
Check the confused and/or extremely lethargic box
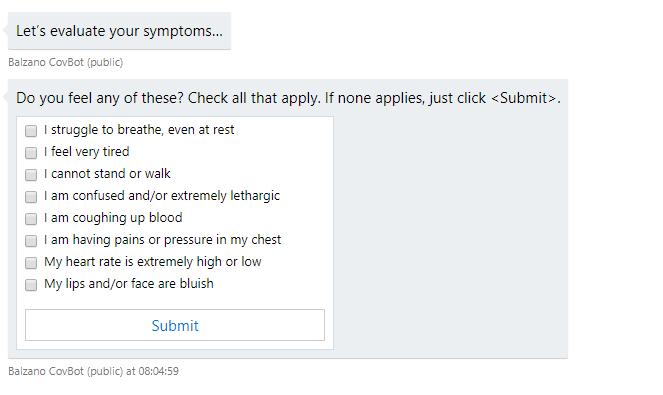[x=31, y=197]
